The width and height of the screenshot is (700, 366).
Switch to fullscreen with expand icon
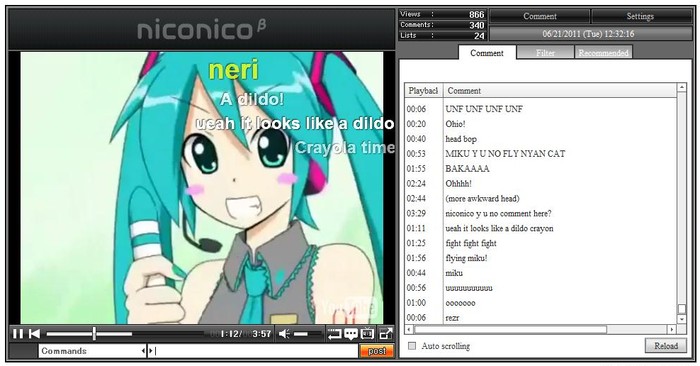pos(385,333)
